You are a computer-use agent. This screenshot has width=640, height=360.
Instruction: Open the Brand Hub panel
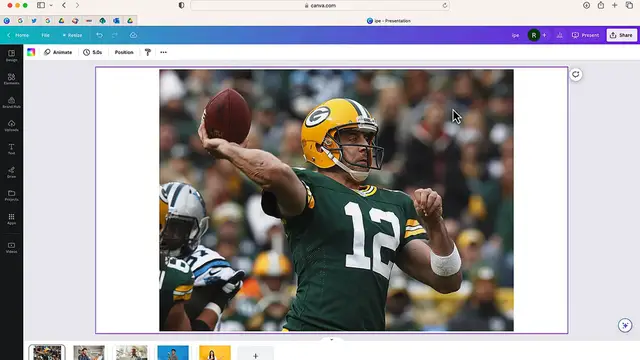11,102
